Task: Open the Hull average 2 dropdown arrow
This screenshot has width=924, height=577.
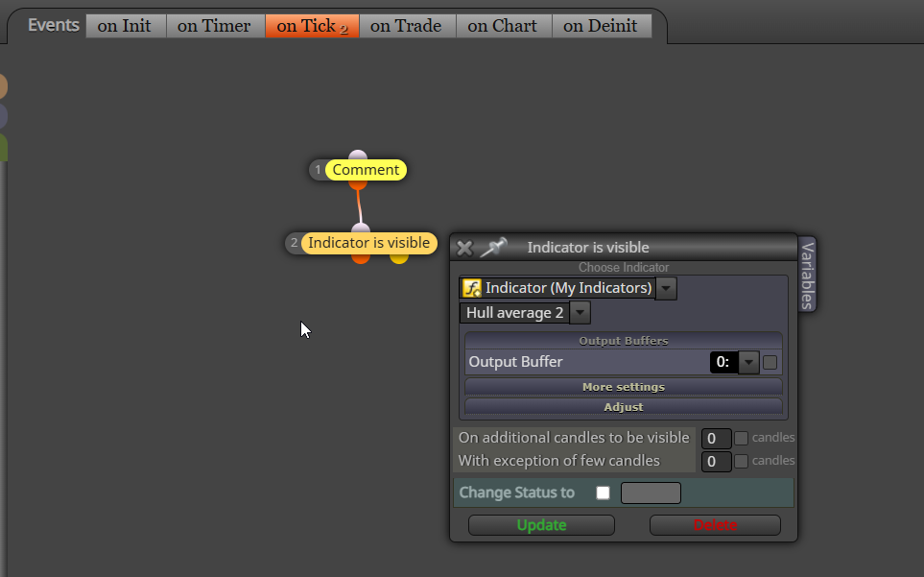Action: (580, 312)
